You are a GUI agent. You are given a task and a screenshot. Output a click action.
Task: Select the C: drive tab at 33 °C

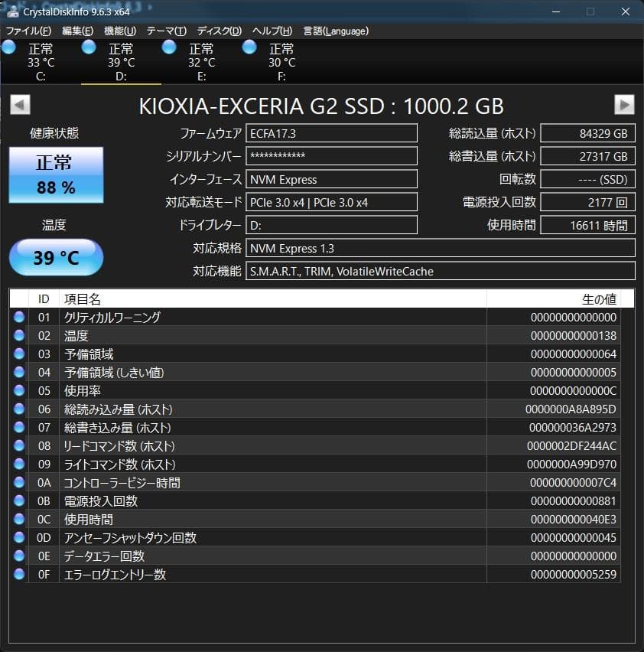pos(41,62)
